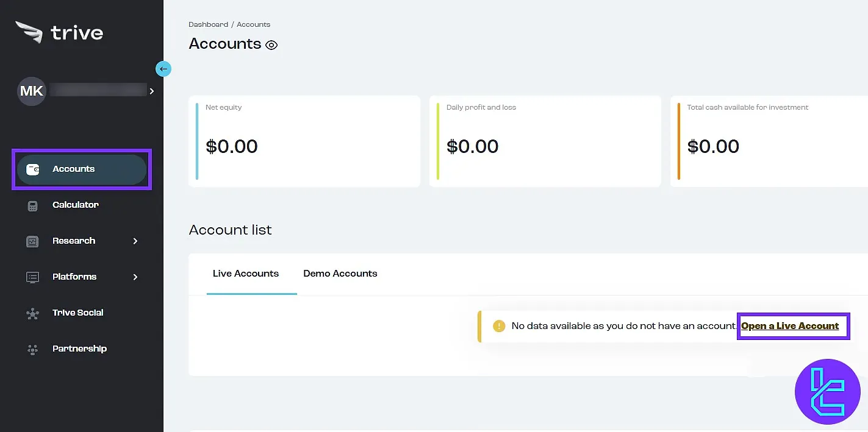The height and width of the screenshot is (432, 868).
Task: Expand the Research menu chevron
Action: point(135,241)
